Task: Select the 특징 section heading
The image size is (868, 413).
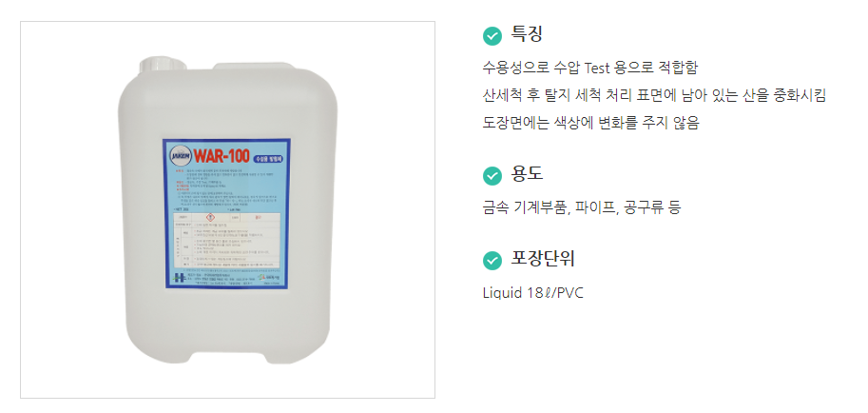Action: [x=527, y=34]
